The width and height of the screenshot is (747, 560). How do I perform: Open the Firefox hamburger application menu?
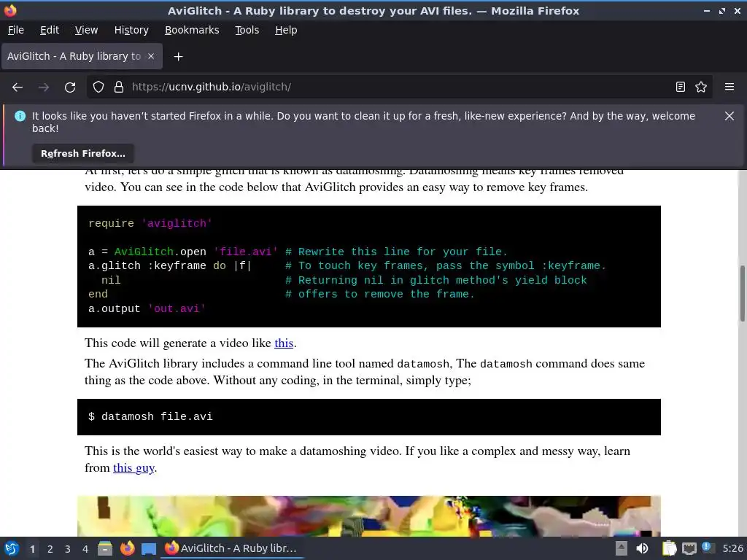729,87
